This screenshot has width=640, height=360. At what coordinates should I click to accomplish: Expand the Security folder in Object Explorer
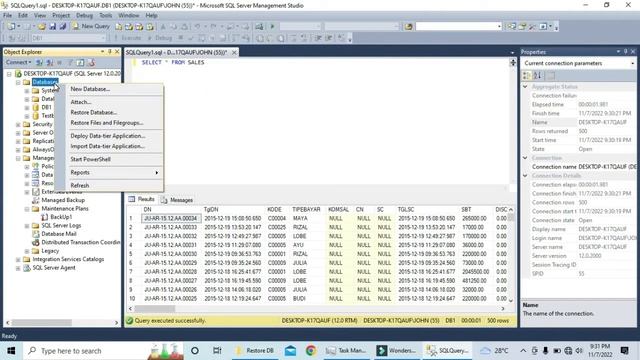[18, 124]
